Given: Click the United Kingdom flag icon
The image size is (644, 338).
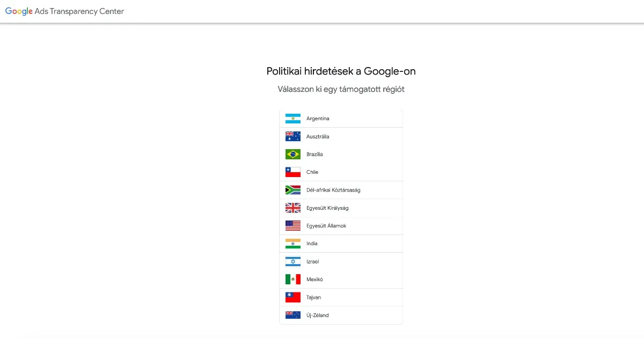Looking at the screenshot, I should tap(292, 208).
